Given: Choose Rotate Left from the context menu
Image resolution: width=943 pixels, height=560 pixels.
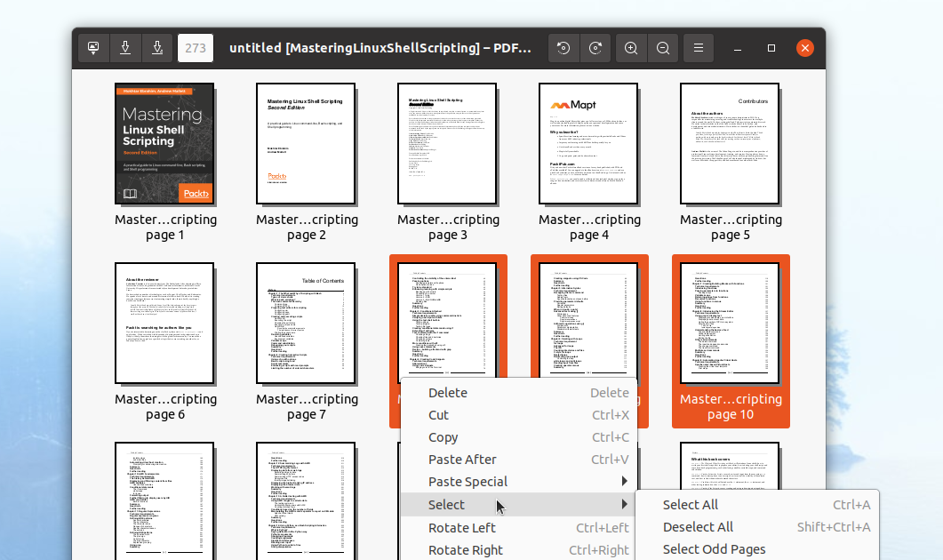Looking at the screenshot, I should point(519,527).
